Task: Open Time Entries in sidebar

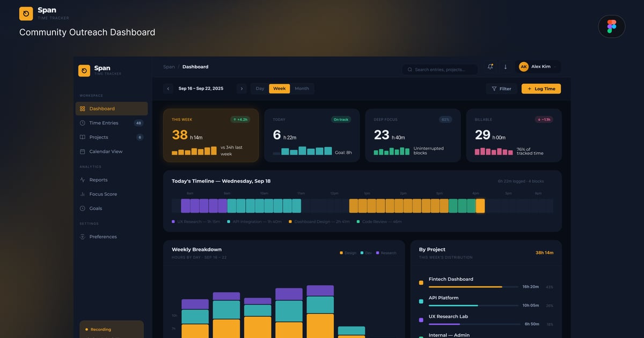Action: click(x=112, y=123)
